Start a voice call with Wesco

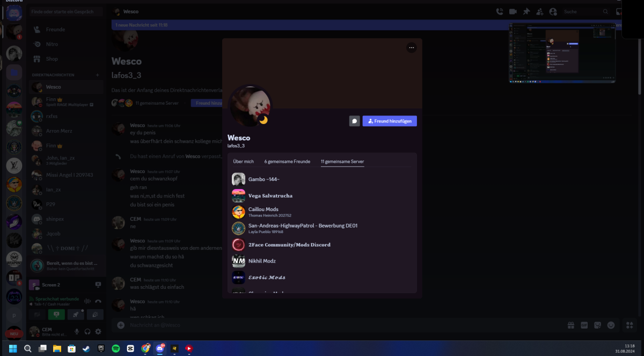pyautogui.click(x=500, y=11)
